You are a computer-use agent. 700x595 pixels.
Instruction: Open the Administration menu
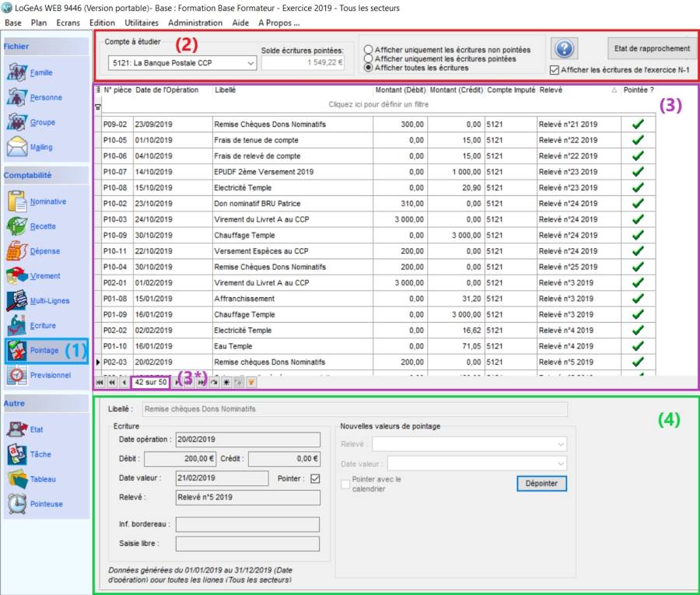pyautogui.click(x=195, y=23)
